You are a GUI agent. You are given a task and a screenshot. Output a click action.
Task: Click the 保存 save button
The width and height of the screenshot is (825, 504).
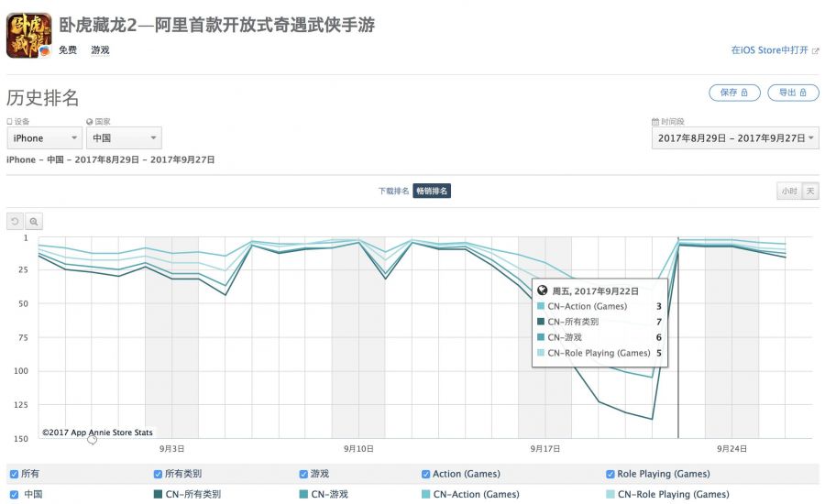coord(734,93)
